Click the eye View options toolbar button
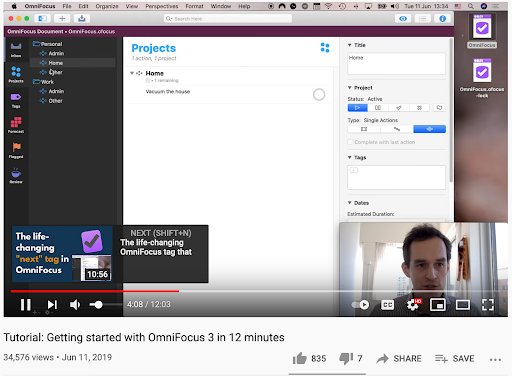Viewport: 512px width, 376px height. tap(403, 18)
